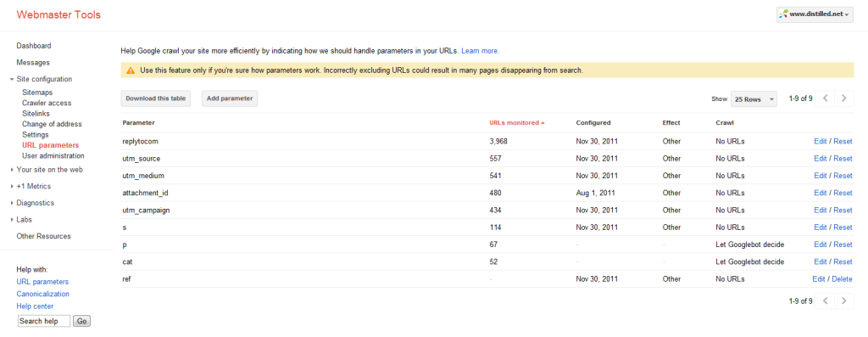Edit the attachment_id parameter
This screenshot has height=337, width=868.
[820, 193]
